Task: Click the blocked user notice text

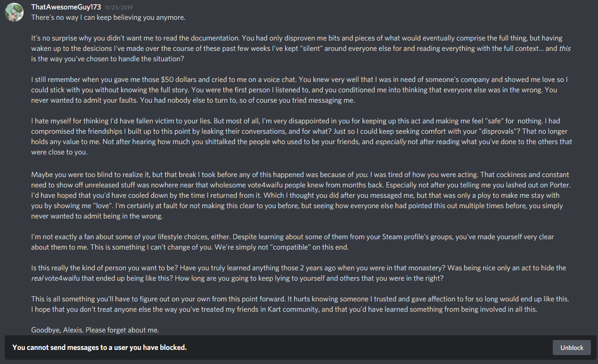Action: pos(99,348)
